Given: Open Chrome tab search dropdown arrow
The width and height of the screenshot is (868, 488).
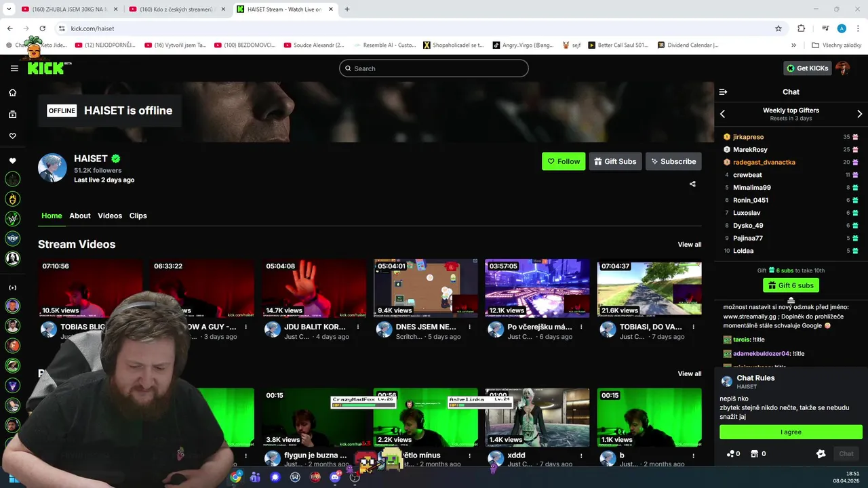Looking at the screenshot, I should click(9, 9).
